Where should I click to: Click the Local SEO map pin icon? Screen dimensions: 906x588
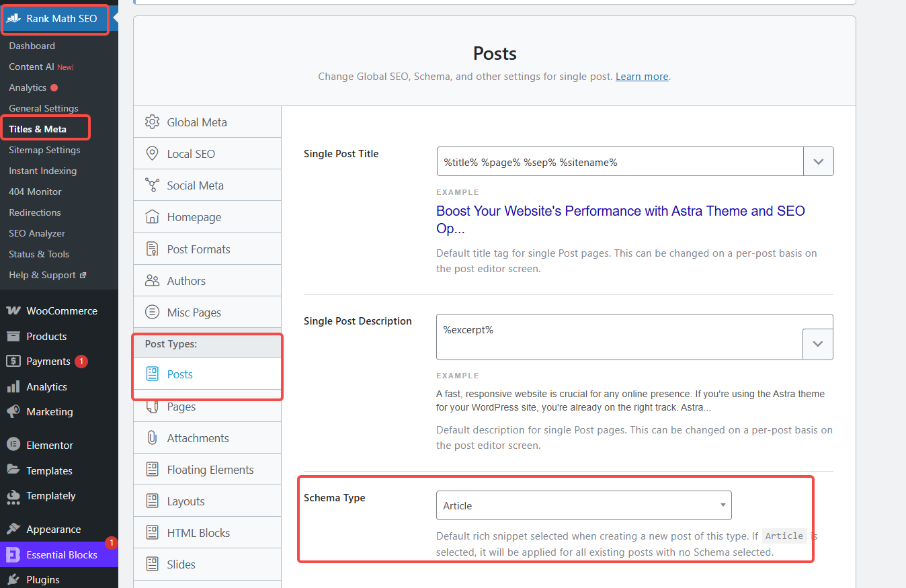tap(153, 154)
